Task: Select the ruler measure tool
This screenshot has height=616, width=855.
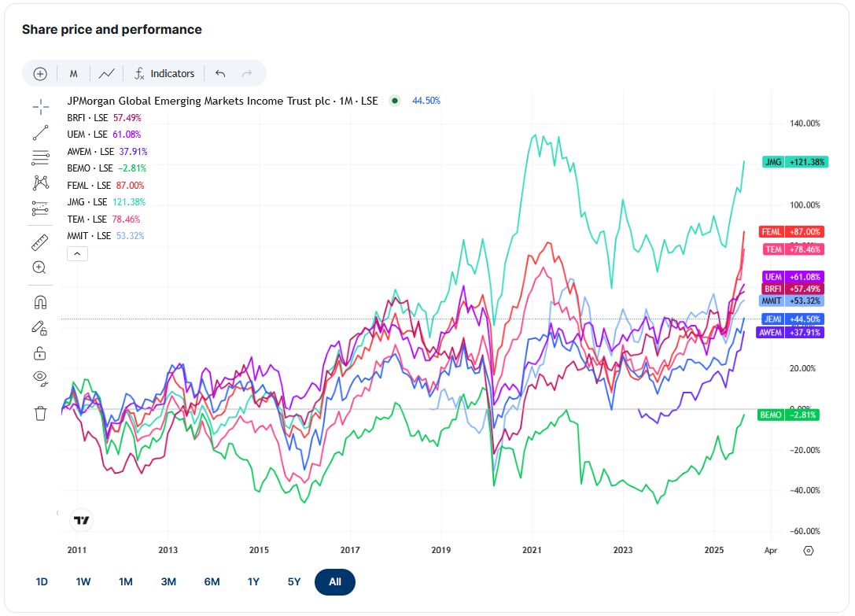Action: pyautogui.click(x=40, y=242)
